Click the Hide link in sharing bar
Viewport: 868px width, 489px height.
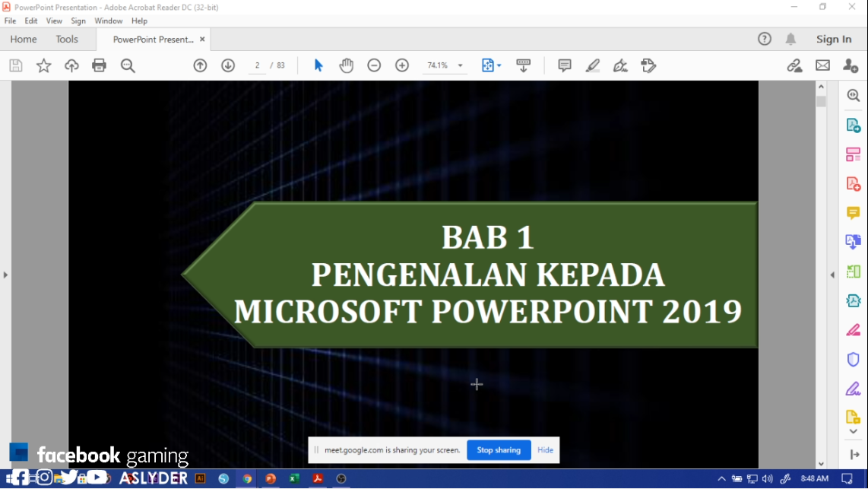pos(545,450)
